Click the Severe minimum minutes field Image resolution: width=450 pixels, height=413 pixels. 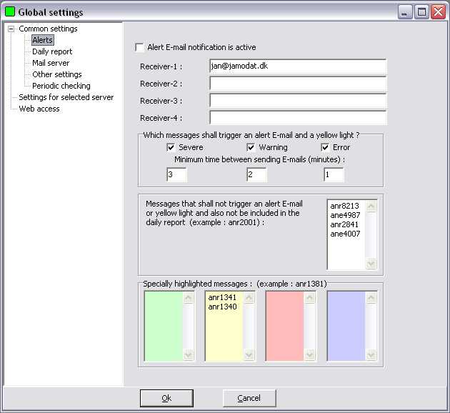176,174
